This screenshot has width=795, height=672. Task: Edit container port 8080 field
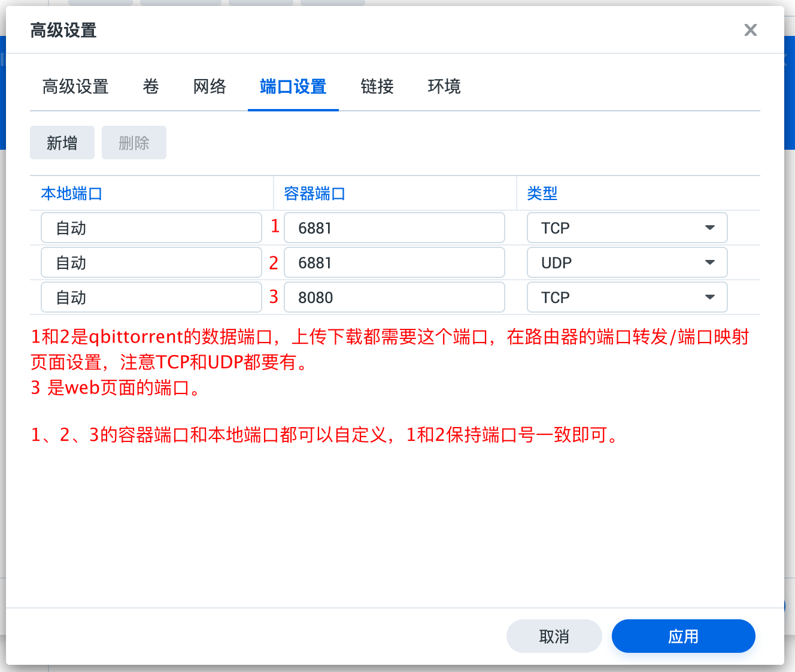tap(395, 297)
